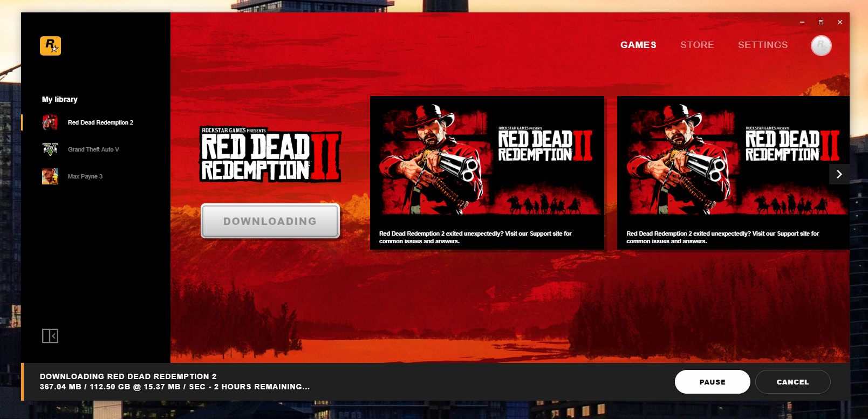
Task: Click the Rockstar Games logo icon
Action: [50, 46]
